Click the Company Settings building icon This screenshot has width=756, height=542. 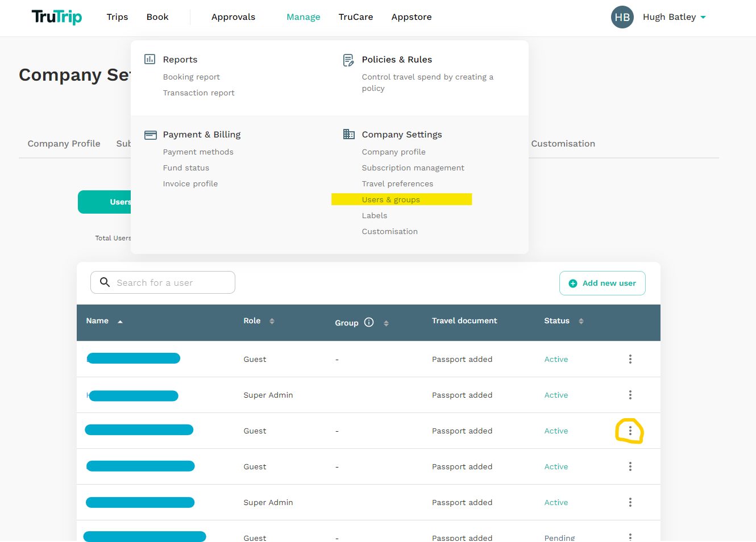[349, 134]
